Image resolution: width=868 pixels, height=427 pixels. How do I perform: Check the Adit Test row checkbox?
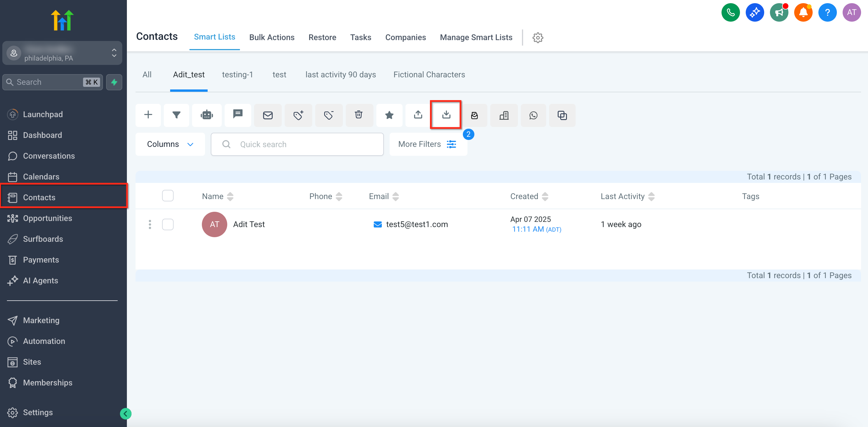coord(168,224)
